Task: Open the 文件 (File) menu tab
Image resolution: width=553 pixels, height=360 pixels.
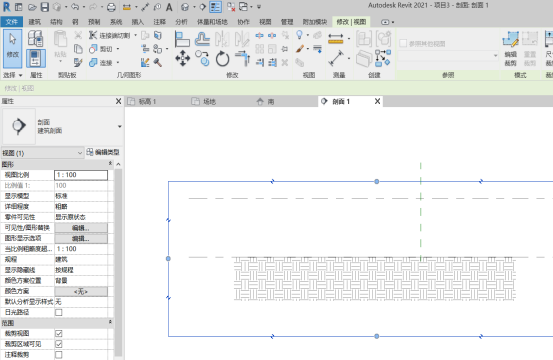Action: coord(12,22)
